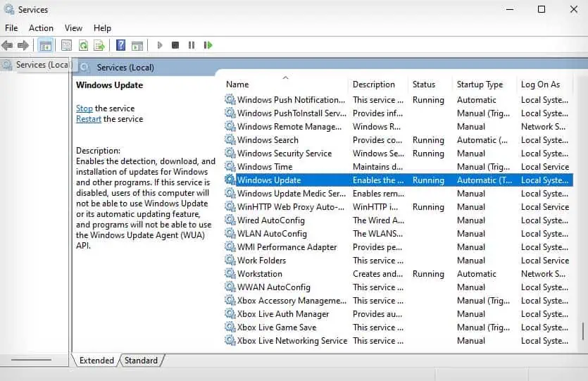Click gear icon in Services (Local) header
Screen dimensions: 588x381
click(85, 68)
